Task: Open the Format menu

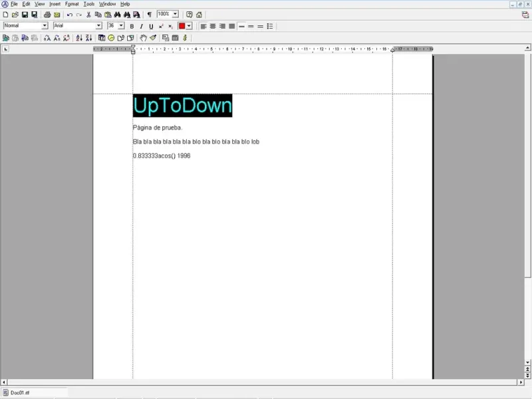Action: click(72, 4)
